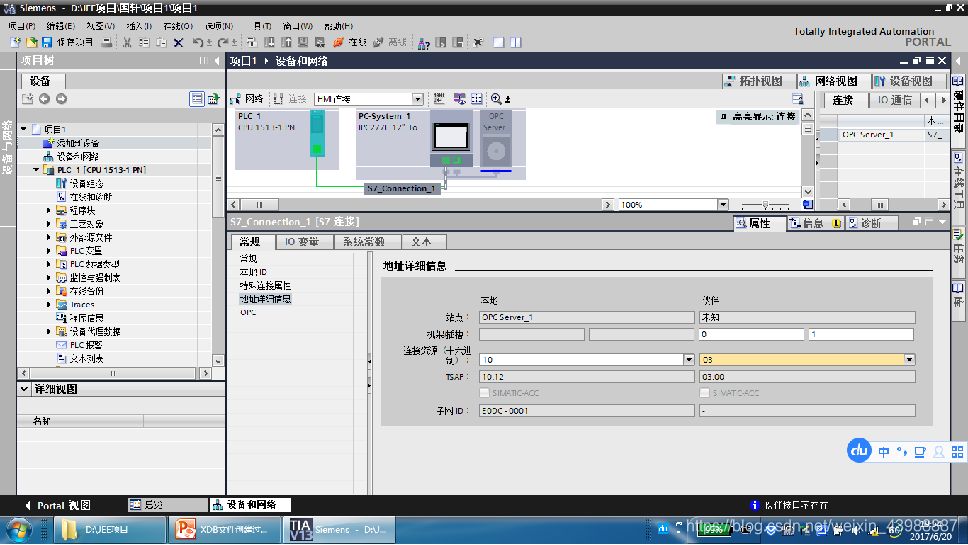The width and height of the screenshot is (968, 545).
Task: Click the PLC_1 CPU module in network view
Action: point(317,133)
